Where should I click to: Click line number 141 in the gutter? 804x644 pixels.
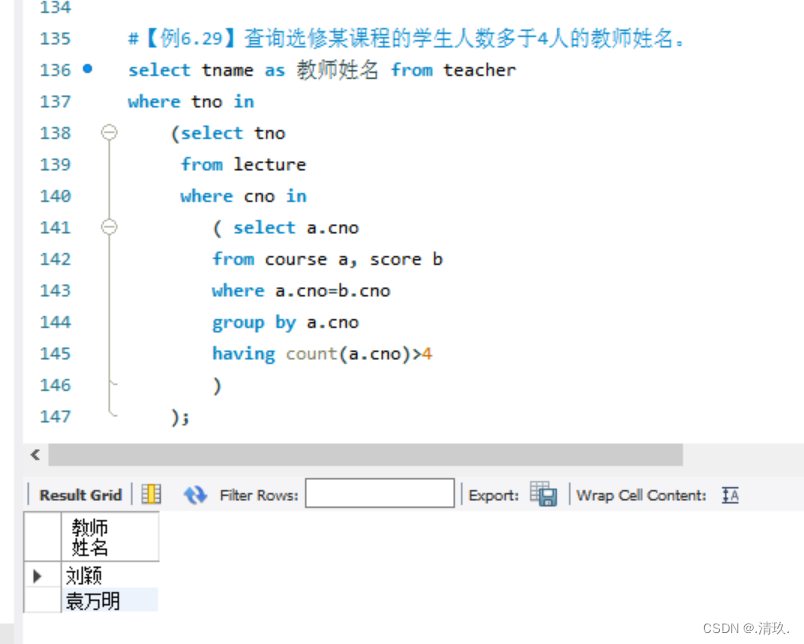55,227
